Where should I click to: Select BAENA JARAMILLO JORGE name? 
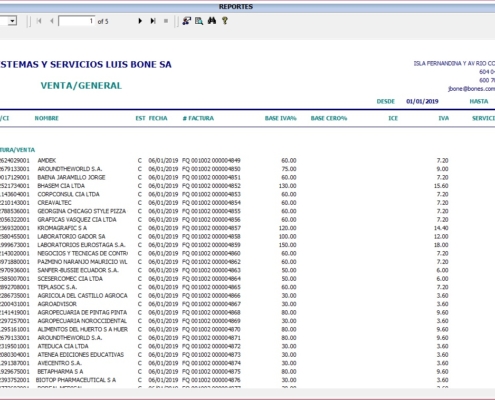coord(71,177)
